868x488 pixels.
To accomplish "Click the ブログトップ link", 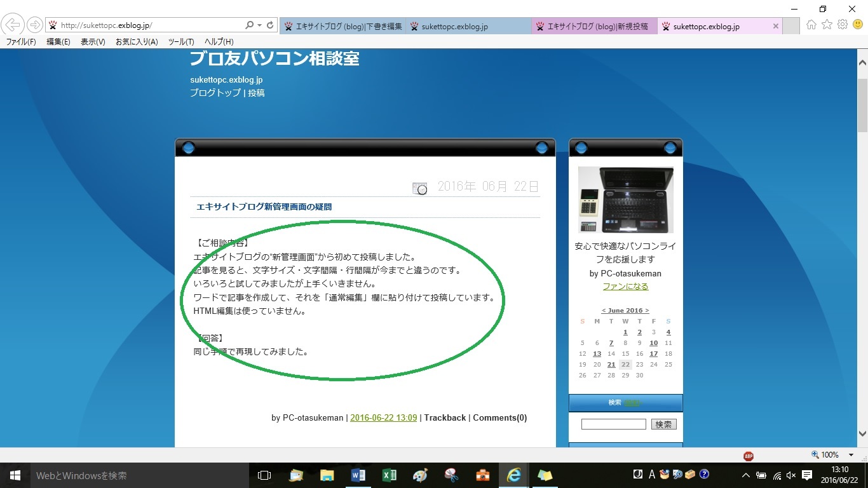I will 215,93.
